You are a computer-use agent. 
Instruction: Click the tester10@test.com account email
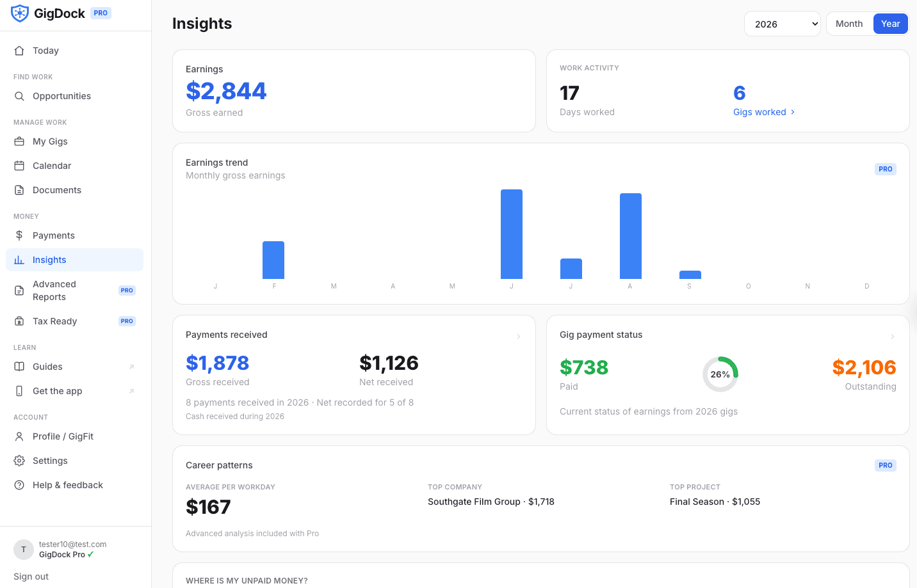73,544
